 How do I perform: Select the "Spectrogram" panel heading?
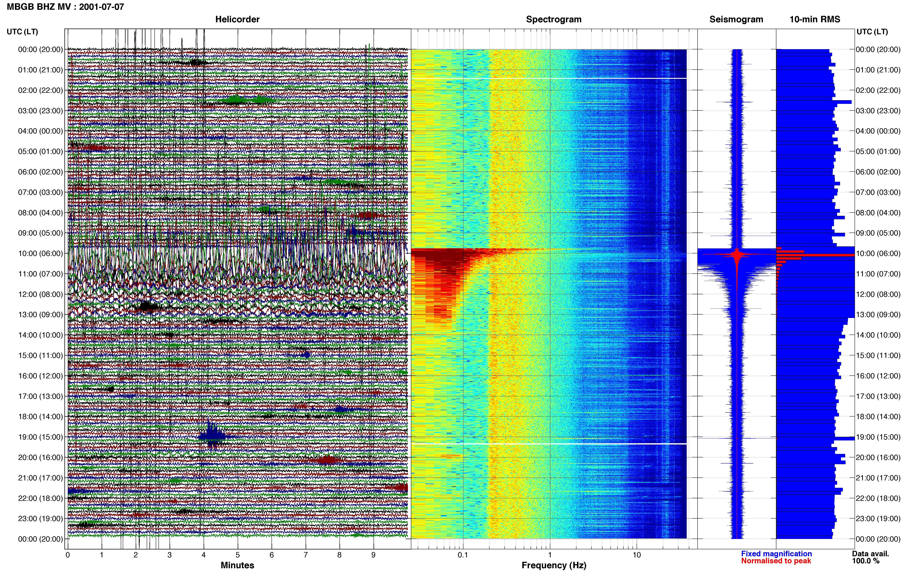[x=554, y=20]
